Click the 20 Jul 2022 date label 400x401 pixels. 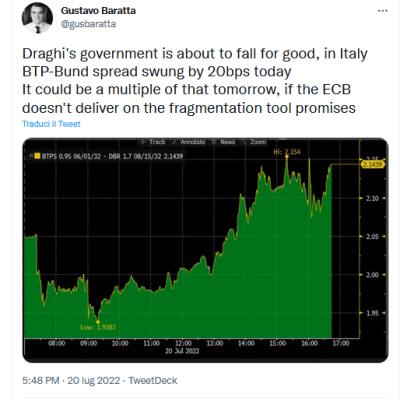tap(182, 351)
